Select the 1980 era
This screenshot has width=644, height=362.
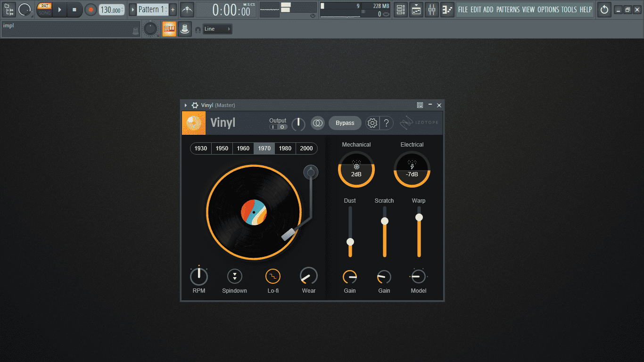(285, 148)
